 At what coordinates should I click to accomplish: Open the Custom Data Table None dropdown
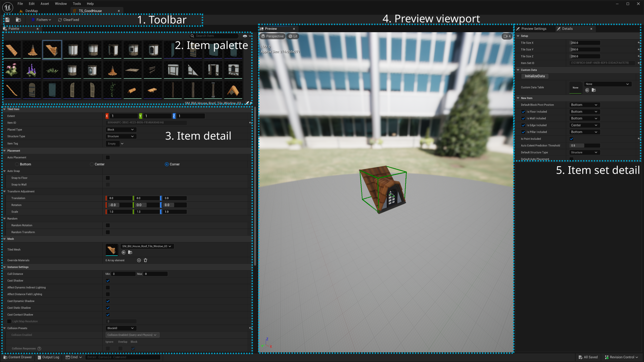(x=607, y=84)
